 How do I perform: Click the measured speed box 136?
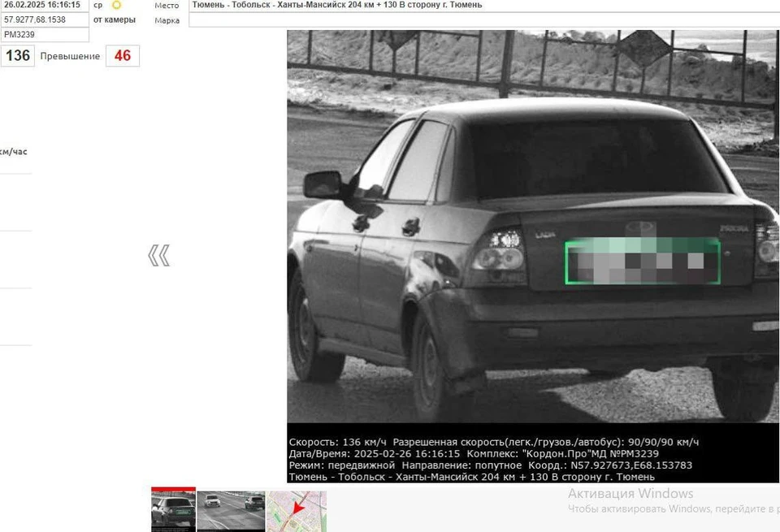tap(17, 56)
